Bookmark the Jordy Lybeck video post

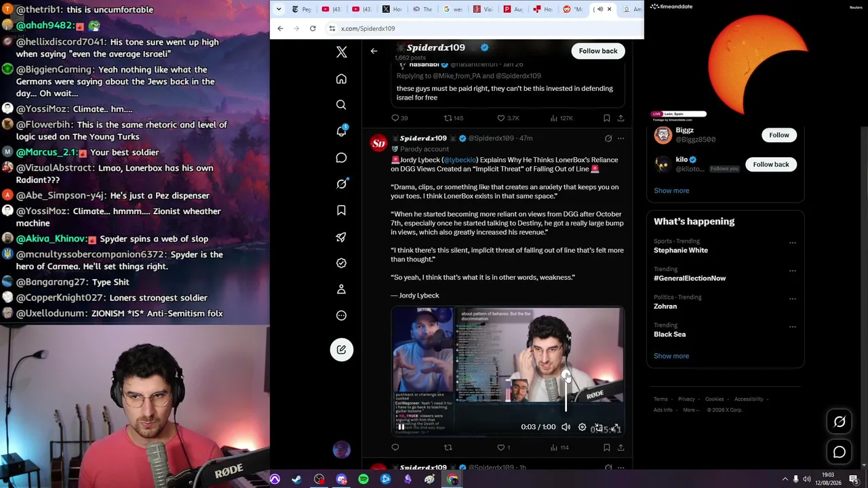point(607,447)
